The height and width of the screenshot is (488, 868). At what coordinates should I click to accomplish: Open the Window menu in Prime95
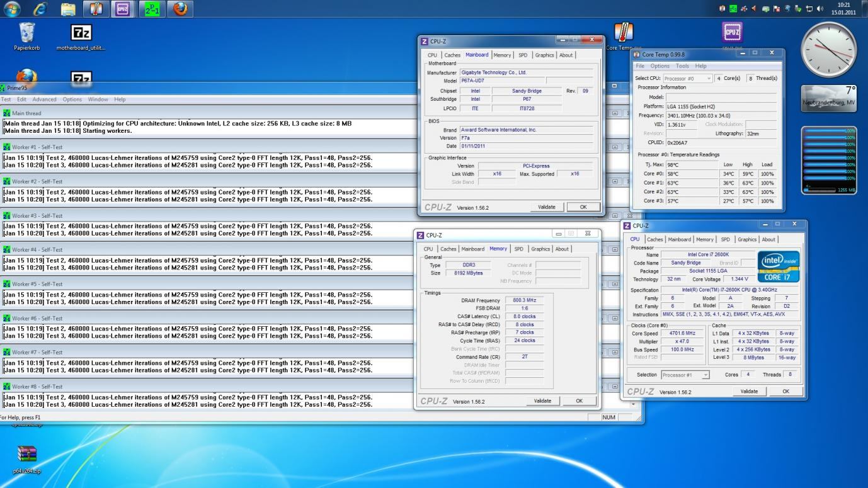tap(98, 99)
